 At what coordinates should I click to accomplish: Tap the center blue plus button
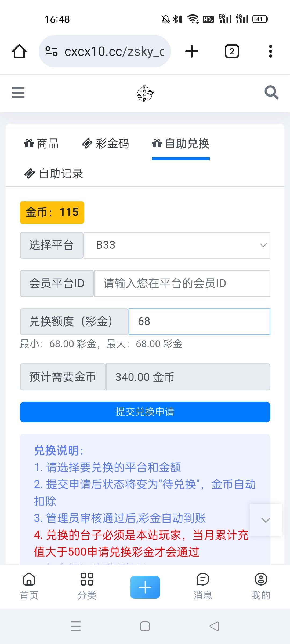145,587
